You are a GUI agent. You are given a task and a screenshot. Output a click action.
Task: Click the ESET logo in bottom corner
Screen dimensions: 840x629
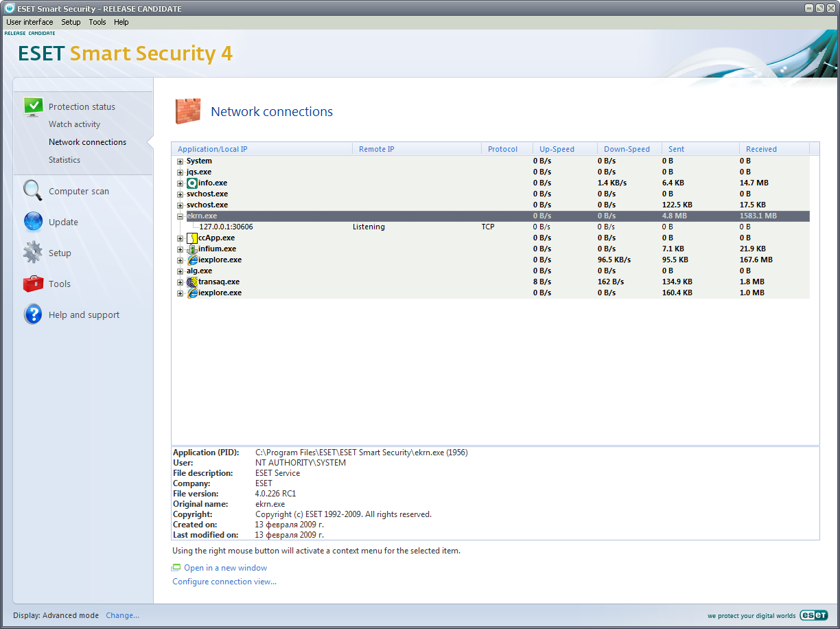tap(813, 615)
